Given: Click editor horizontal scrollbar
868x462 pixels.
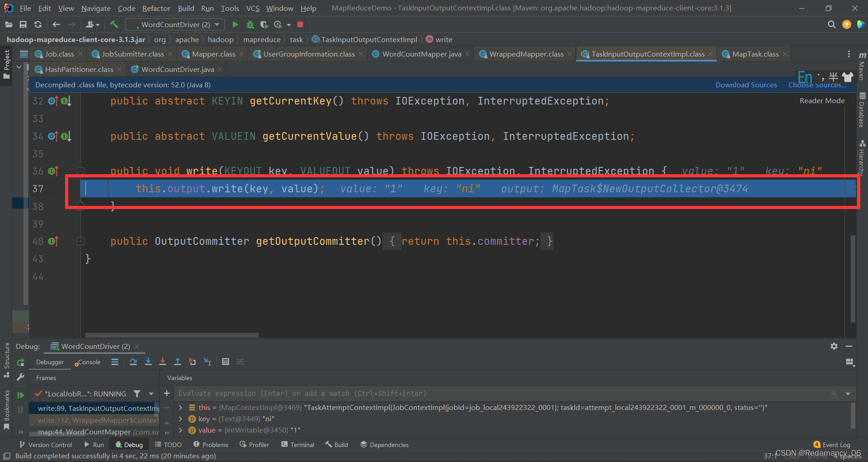Looking at the screenshot, I should click(172, 335).
